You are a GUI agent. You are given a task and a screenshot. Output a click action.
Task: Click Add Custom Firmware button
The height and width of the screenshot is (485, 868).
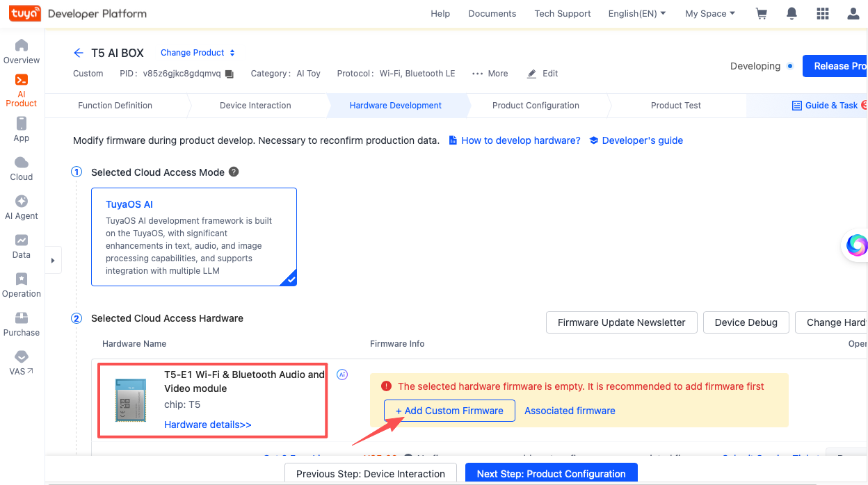(x=449, y=411)
